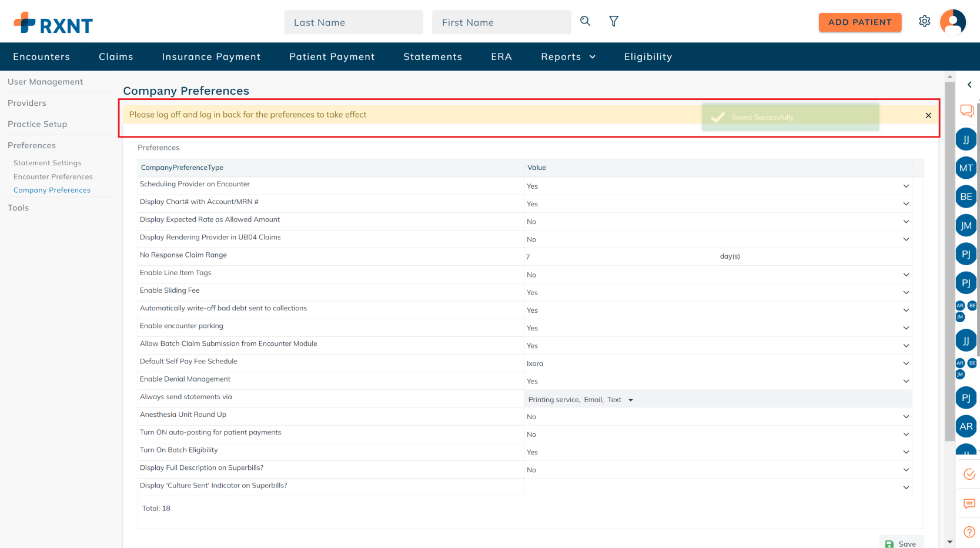
Task: Open the user profile avatar
Action: [x=953, y=22]
